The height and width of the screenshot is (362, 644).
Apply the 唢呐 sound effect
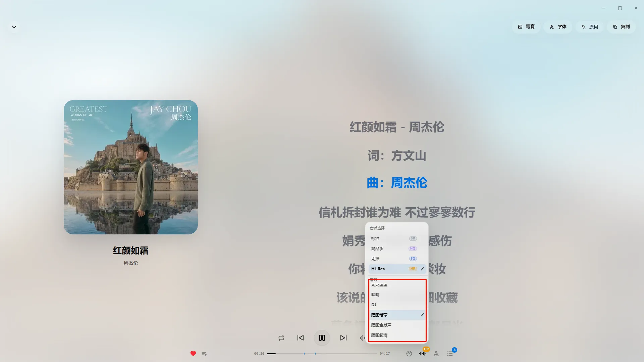397,295
